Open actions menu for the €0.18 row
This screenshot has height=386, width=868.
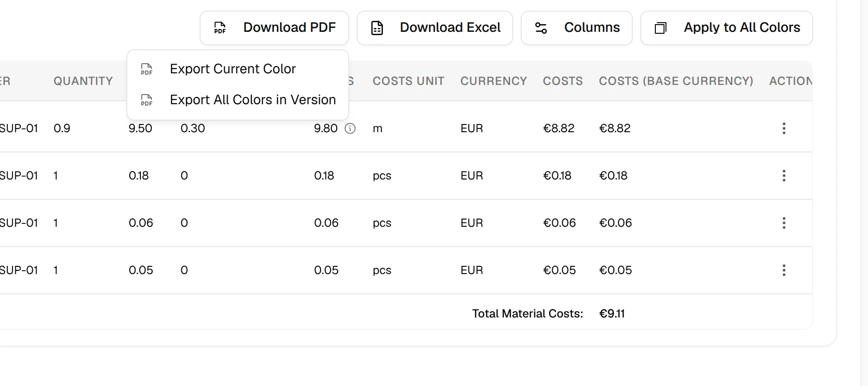click(x=784, y=176)
